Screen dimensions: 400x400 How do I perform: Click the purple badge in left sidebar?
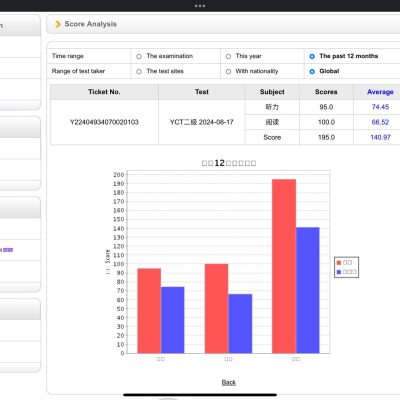click(x=8, y=250)
